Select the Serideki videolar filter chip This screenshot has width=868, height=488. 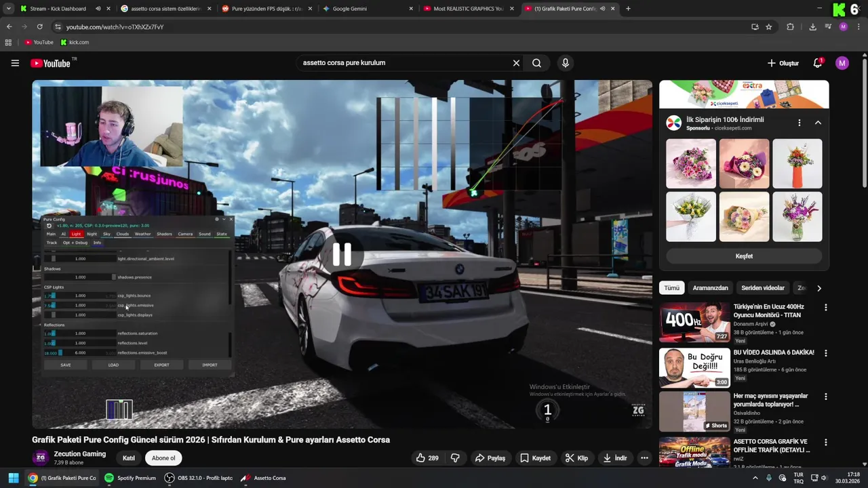[762, 288]
